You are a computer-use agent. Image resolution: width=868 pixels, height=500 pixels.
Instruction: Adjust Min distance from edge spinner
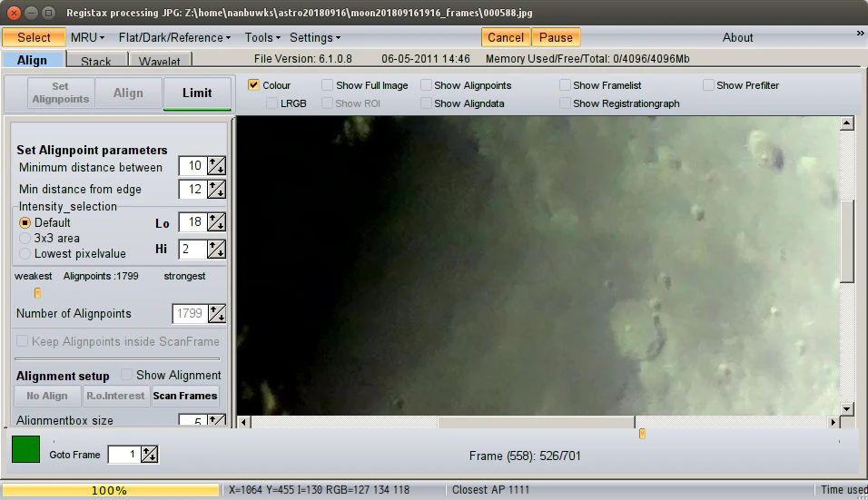[x=216, y=189]
